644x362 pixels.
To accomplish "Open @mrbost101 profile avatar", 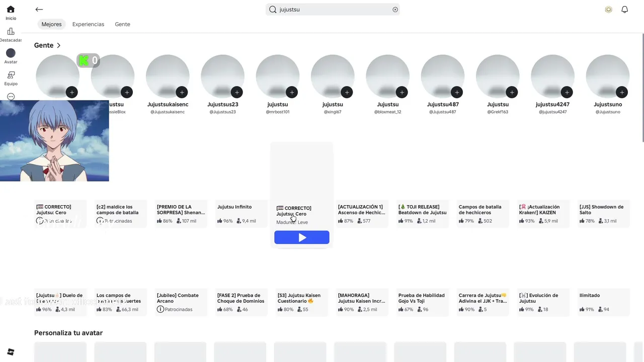I will (x=278, y=76).
